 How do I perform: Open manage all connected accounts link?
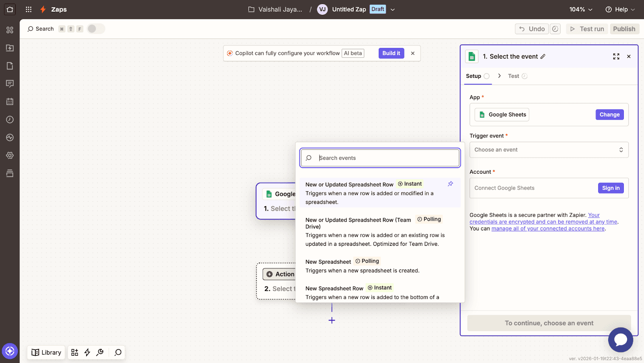(x=548, y=228)
